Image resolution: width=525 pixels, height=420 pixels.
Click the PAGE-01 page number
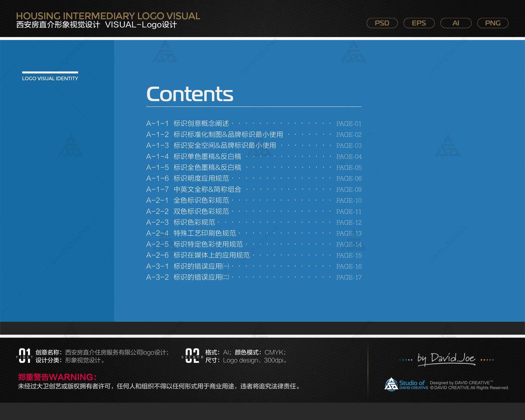349,124
